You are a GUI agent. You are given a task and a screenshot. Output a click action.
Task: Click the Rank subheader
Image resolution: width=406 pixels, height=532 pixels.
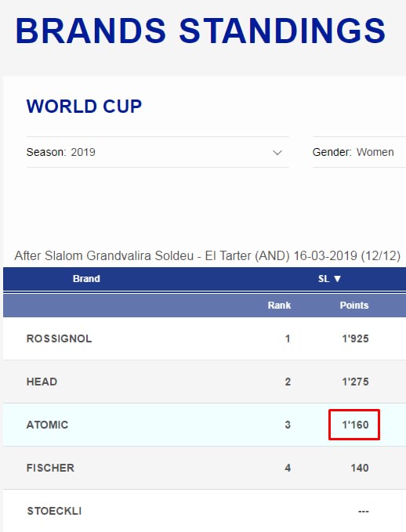[279, 306]
